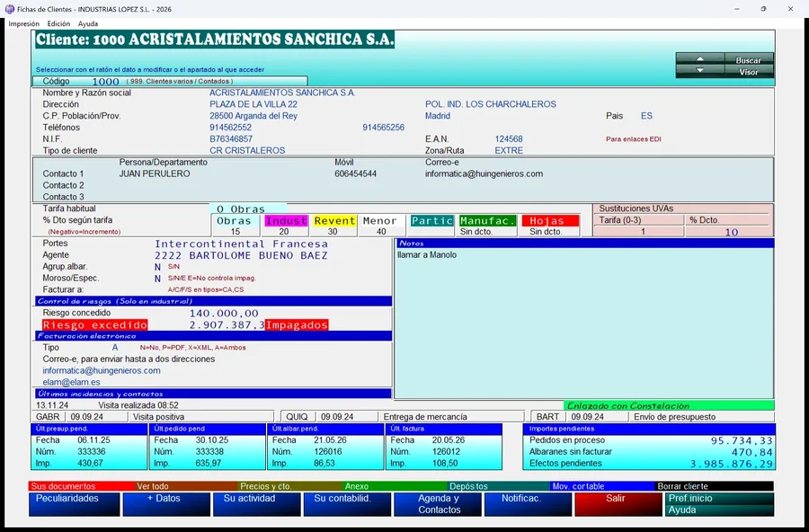Viewport: 809px width, 532px height.
Task: Click the yellow Revent tariff swatch
Action: coord(335,221)
